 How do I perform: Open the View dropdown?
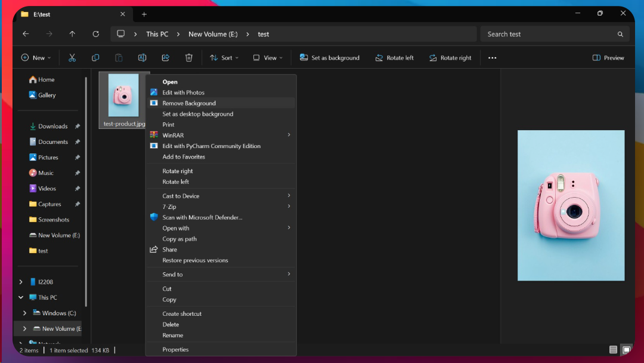tap(267, 57)
